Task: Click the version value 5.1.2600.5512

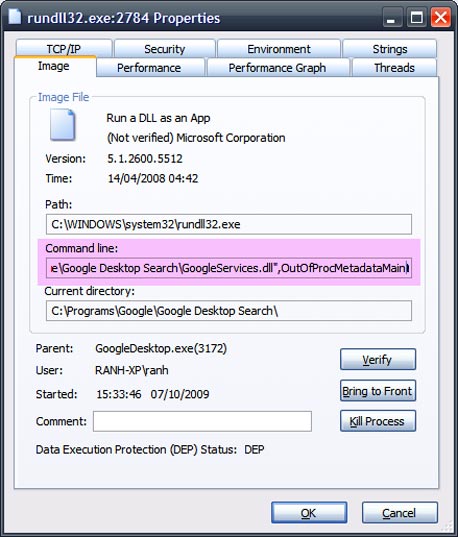Action: click(x=145, y=159)
